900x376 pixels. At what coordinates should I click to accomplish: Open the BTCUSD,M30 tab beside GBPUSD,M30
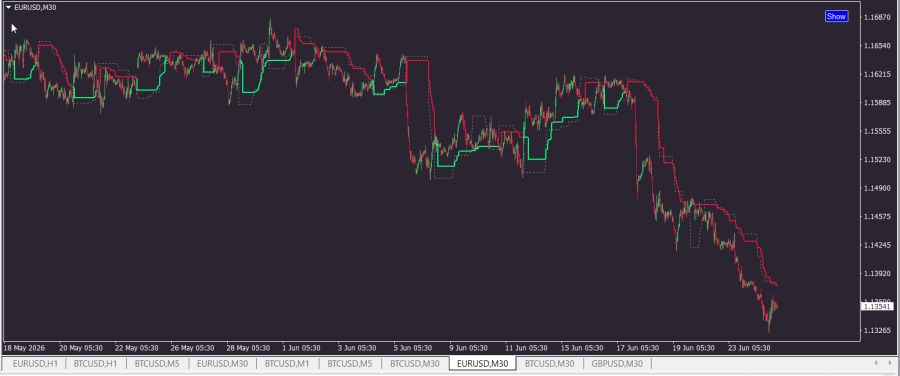tap(549, 363)
